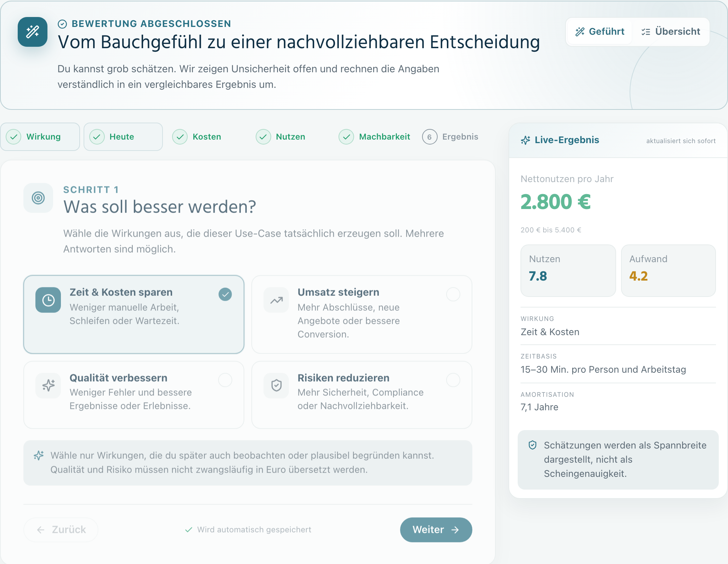Click the Nettonutzen pro Jahr label
Image resolution: width=728 pixels, height=564 pixels.
click(x=567, y=179)
